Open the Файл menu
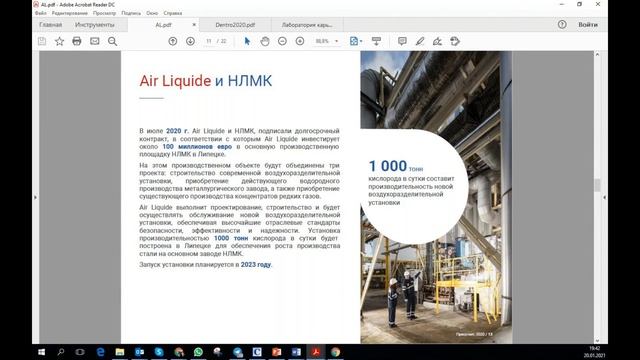Image resolution: width=640 pixels, height=360 pixels. click(41, 13)
